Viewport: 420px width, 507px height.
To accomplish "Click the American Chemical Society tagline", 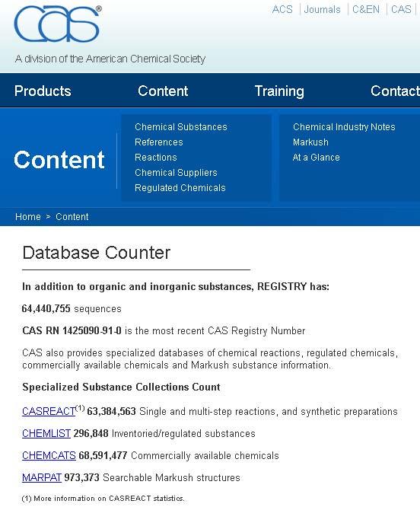I will (x=110, y=59).
